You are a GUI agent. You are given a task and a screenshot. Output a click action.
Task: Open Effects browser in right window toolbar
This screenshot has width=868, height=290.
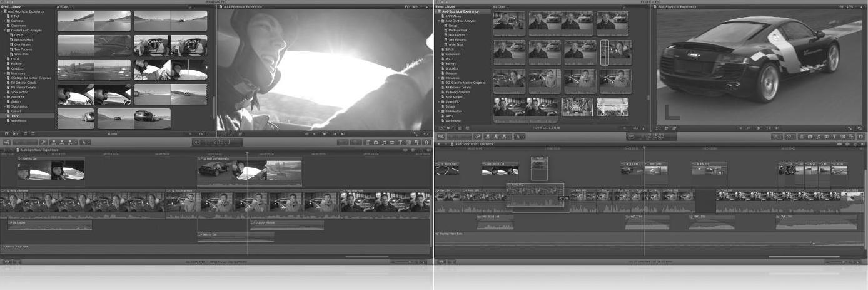click(x=802, y=137)
